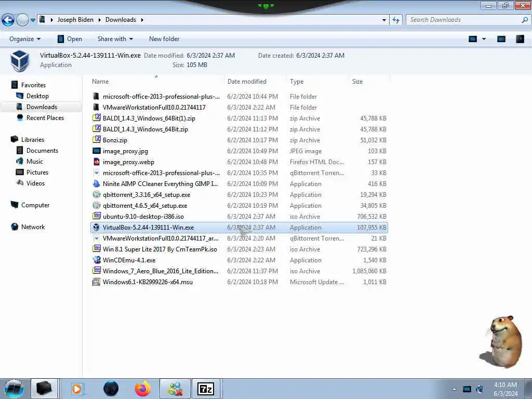
Task: Open address bar history dropdown arrow
Action: coord(384,20)
